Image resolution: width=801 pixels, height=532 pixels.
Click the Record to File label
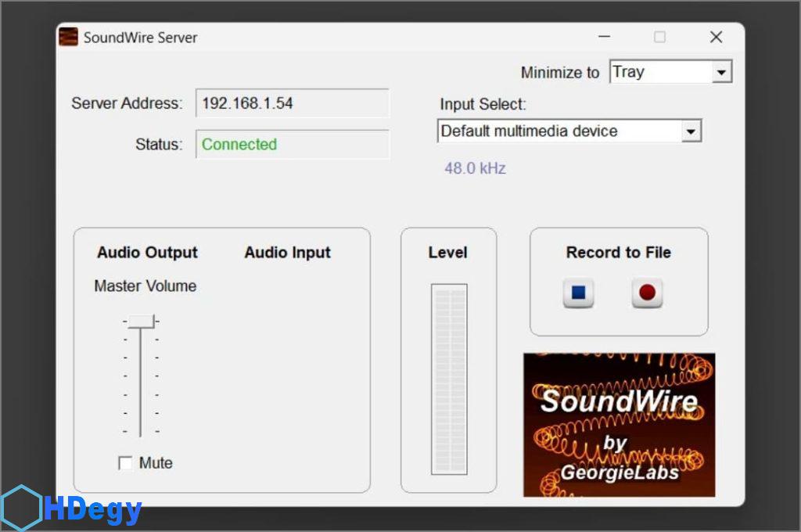coord(618,253)
